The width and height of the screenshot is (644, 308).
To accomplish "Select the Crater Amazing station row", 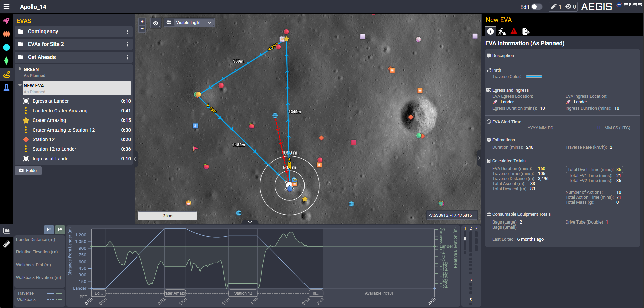I will pos(76,120).
